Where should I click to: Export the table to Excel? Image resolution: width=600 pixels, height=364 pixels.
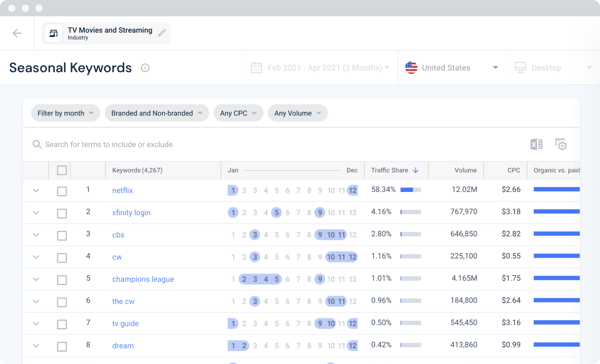click(x=537, y=144)
